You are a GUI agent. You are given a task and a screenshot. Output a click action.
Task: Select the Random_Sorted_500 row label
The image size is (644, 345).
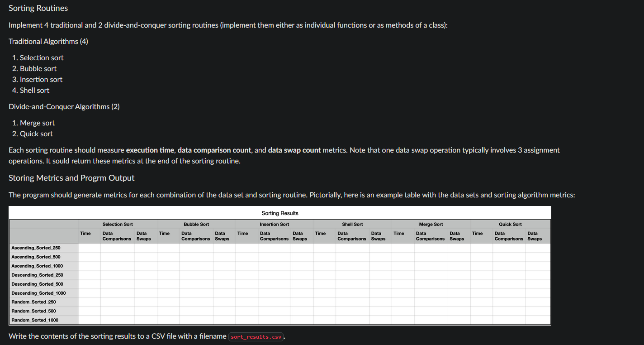[x=33, y=311]
